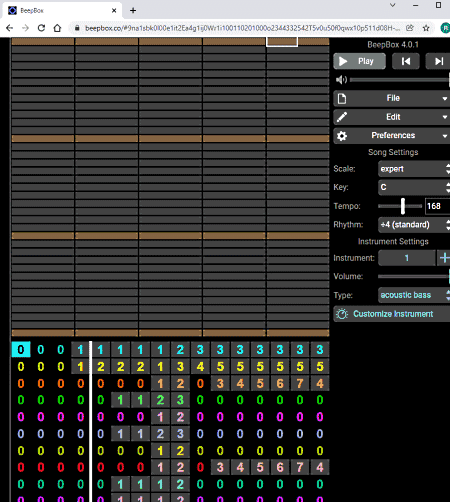The width and height of the screenshot is (450, 502).
Task: Open the Scale dropdown showing expert
Action: [x=414, y=169]
